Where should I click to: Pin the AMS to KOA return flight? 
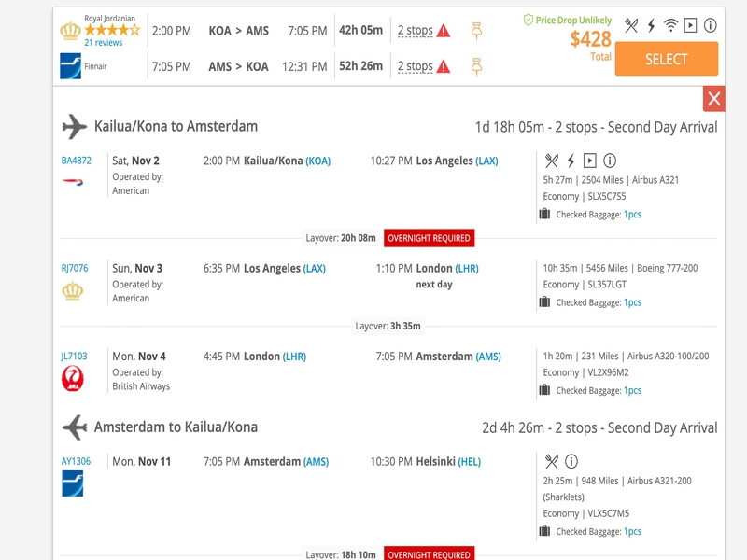476,66
